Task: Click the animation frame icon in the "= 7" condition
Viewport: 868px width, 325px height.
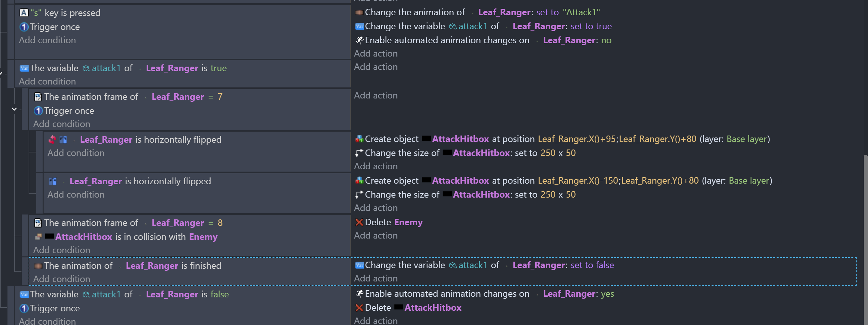Action: click(x=38, y=97)
